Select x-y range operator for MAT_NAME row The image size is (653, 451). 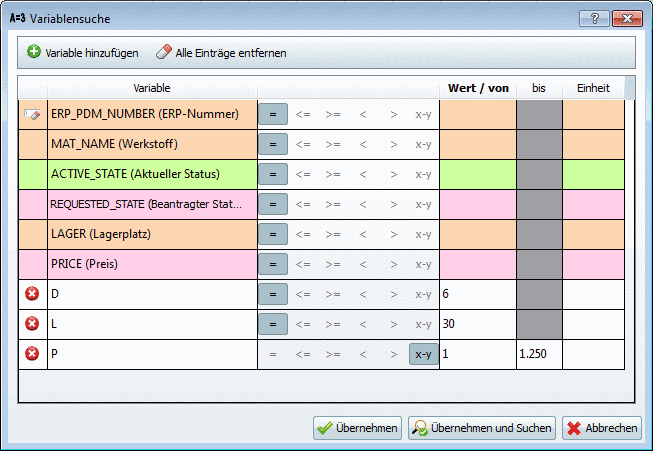[x=423, y=144]
